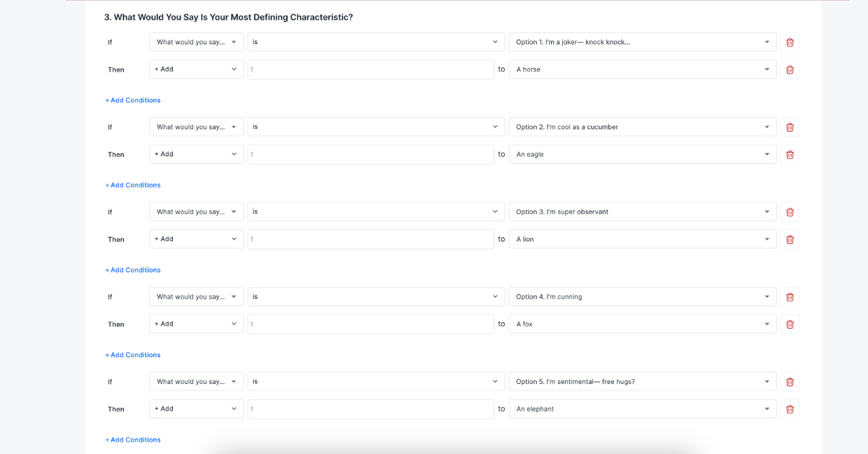Delete the Option 4 cunning condition row
This screenshot has height=454, width=868.
pos(790,296)
